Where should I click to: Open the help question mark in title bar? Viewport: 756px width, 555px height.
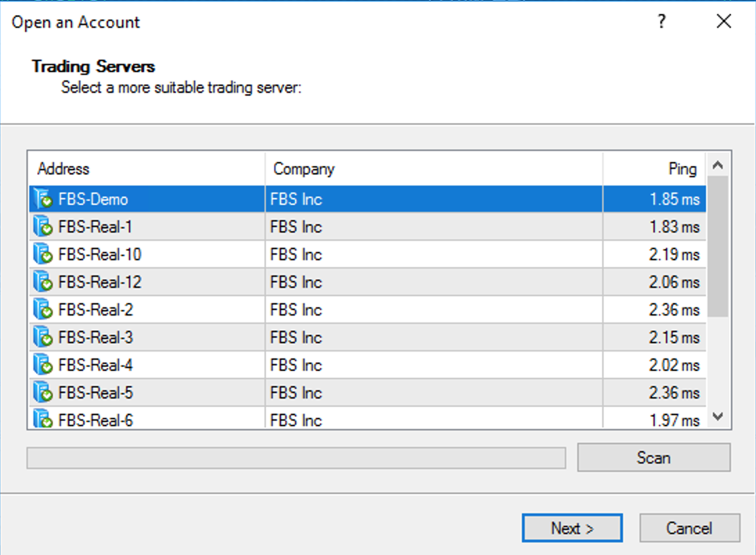click(662, 21)
